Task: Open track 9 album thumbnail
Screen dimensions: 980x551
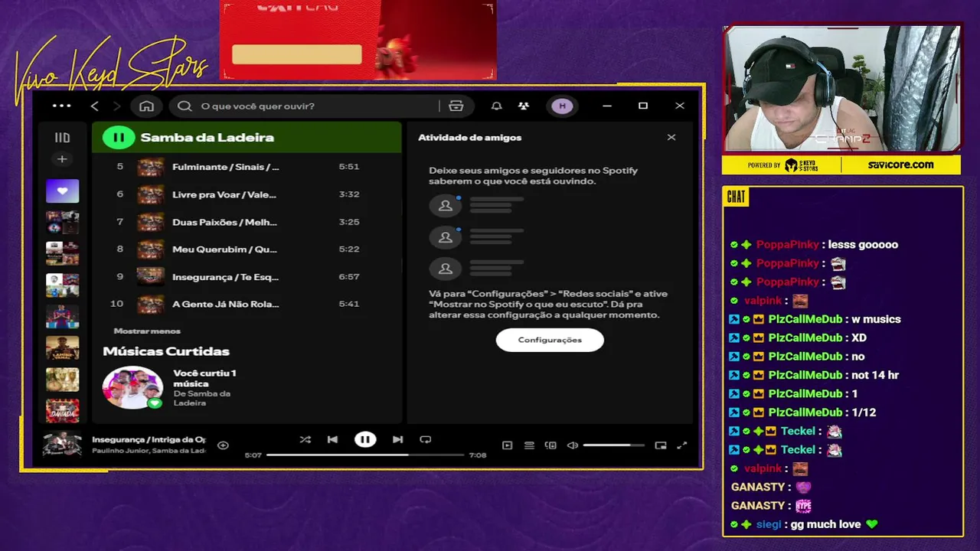Action: click(150, 276)
